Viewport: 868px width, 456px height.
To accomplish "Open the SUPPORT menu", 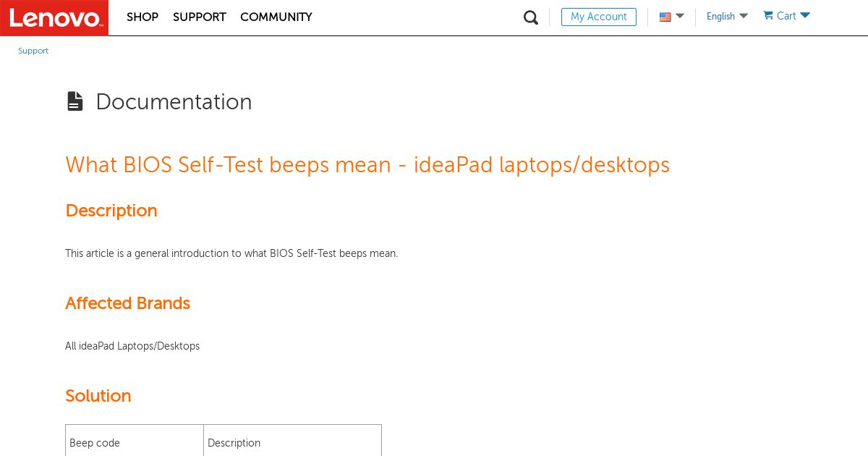I will point(200,17).
